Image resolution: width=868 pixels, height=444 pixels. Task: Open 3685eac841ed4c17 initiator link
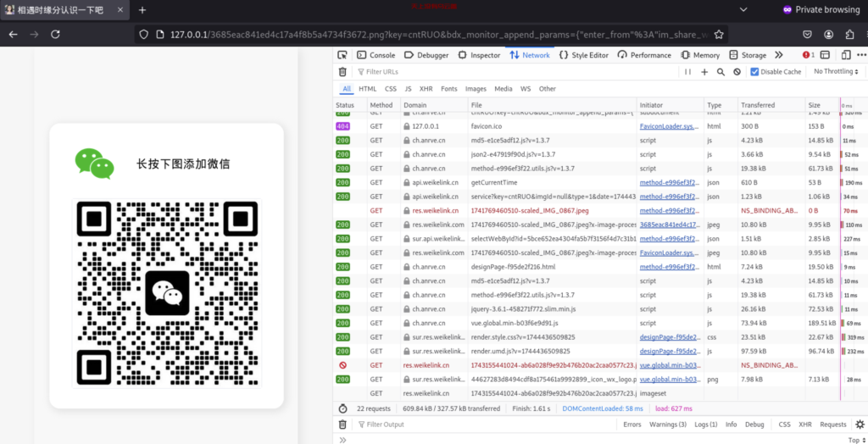(x=670, y=225)
